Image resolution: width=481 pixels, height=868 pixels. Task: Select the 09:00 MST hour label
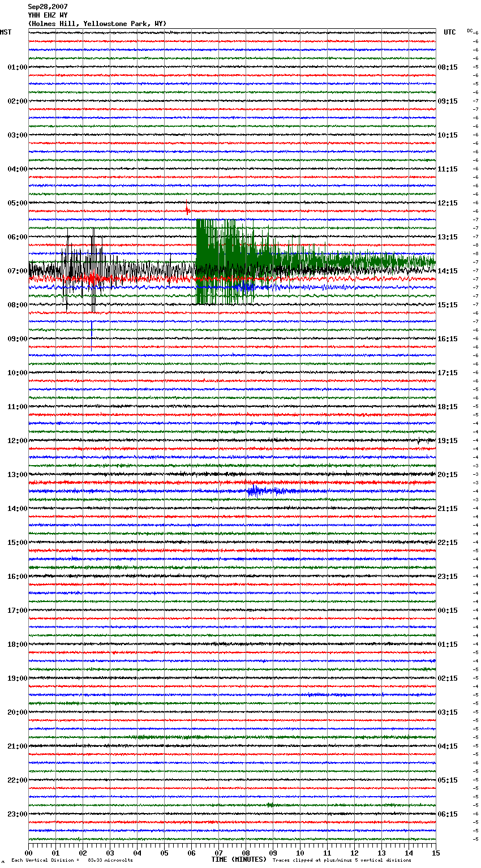(x=18, y=339)
